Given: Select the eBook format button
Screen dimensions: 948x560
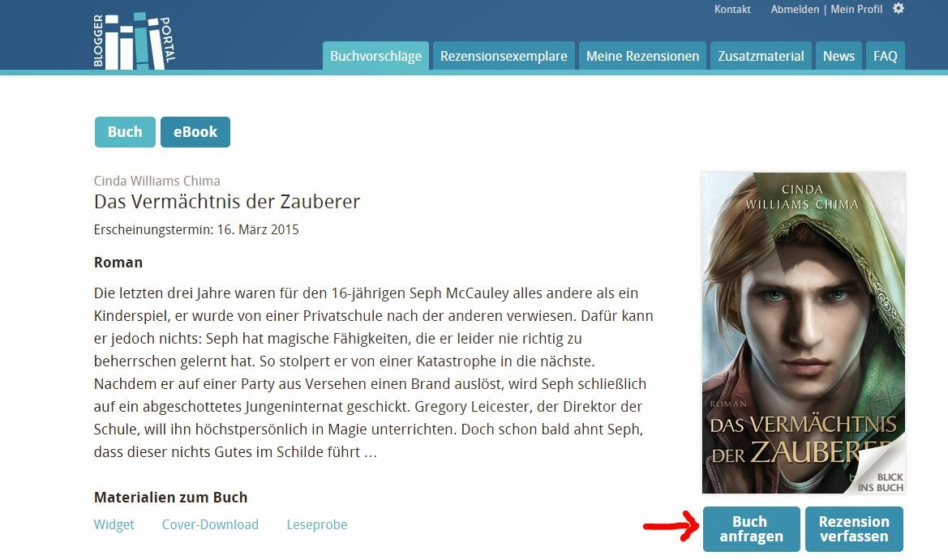Looking at the screenshot, I should coord(195,132).
